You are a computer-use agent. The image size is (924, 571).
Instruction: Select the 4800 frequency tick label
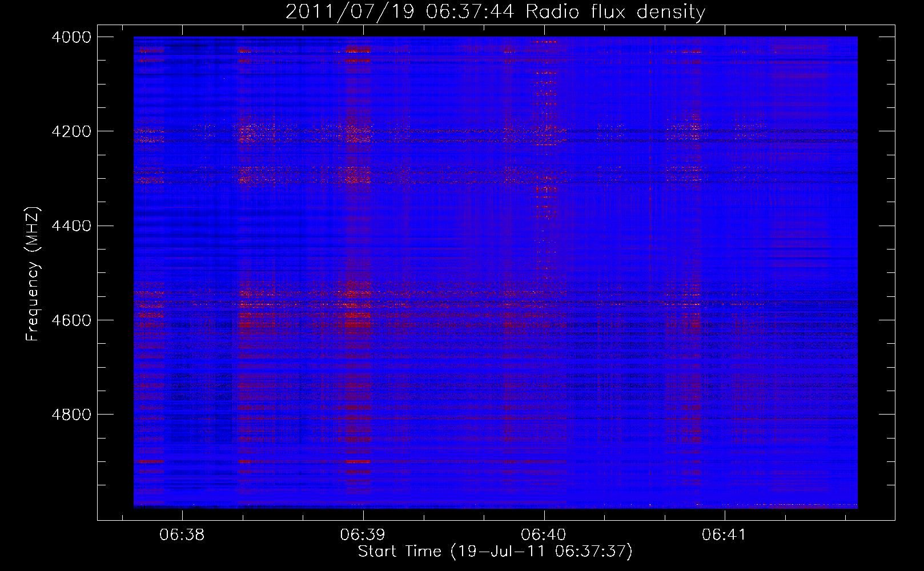[x=71, y=415]
